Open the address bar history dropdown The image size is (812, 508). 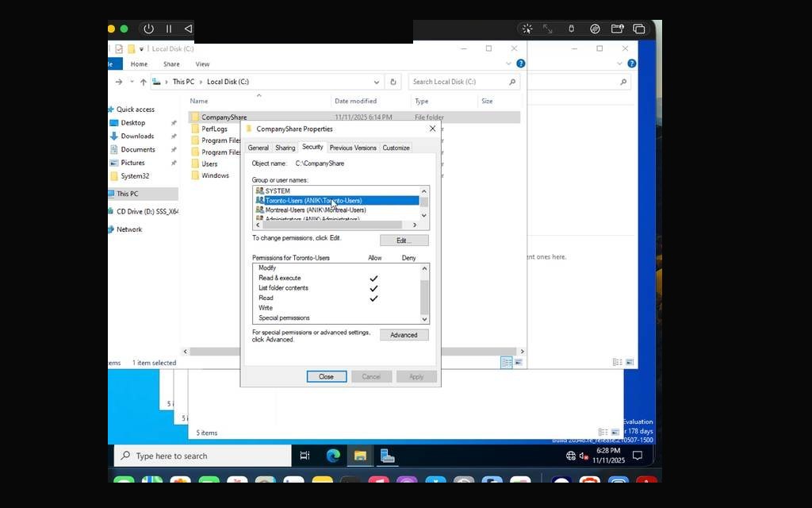pyautogui.click(x=377, y=82)
